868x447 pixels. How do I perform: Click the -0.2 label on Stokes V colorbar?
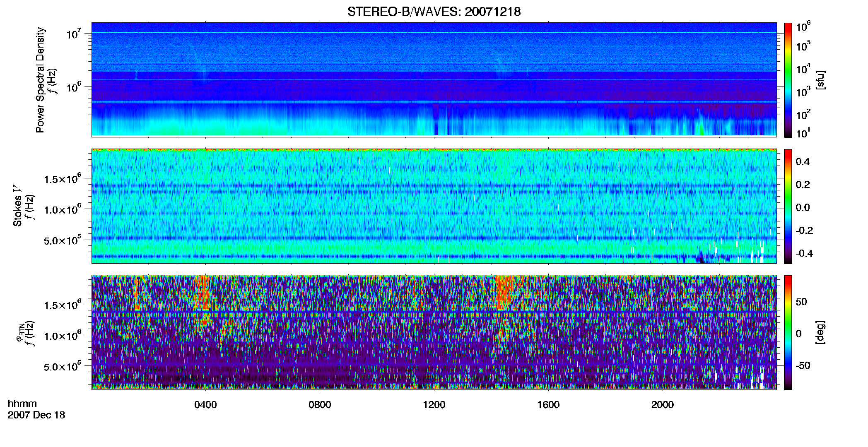coord(804,230)
